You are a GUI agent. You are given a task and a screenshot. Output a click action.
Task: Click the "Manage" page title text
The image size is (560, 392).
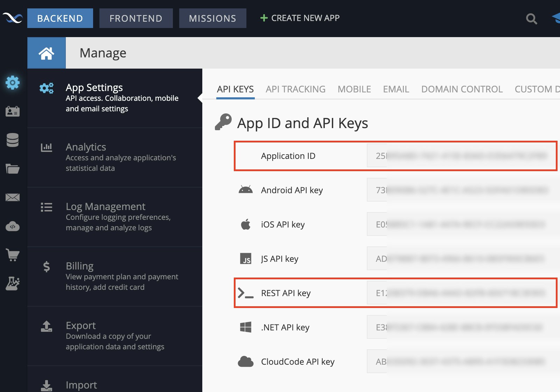point(103,53)
